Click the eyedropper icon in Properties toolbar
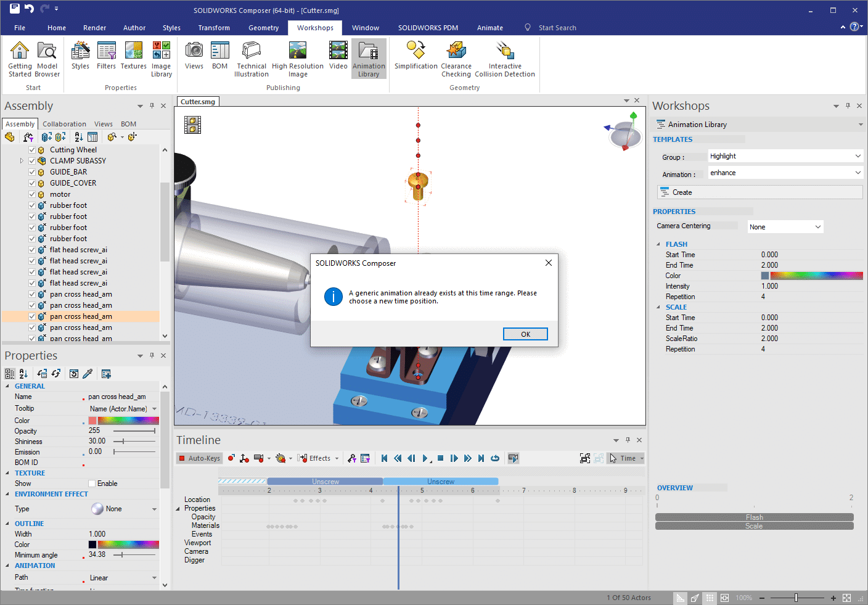868x605 pixels. [x=88, y=374]
